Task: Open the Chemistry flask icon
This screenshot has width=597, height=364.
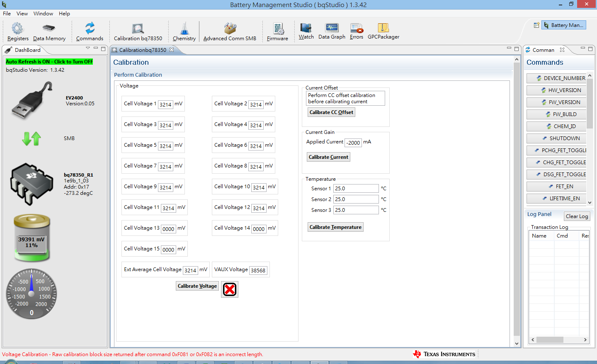Action: [x=184, y=28]
